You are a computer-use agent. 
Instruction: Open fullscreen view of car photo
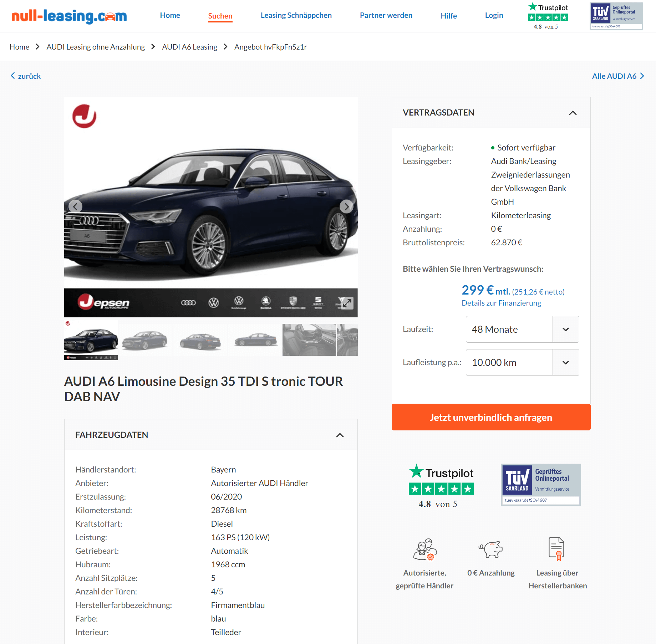pyautogui.click(x=347, y=303)
